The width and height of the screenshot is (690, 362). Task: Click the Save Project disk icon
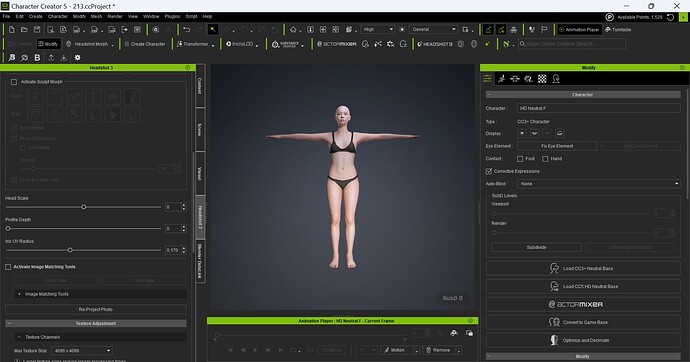click(x=37, y=29)
